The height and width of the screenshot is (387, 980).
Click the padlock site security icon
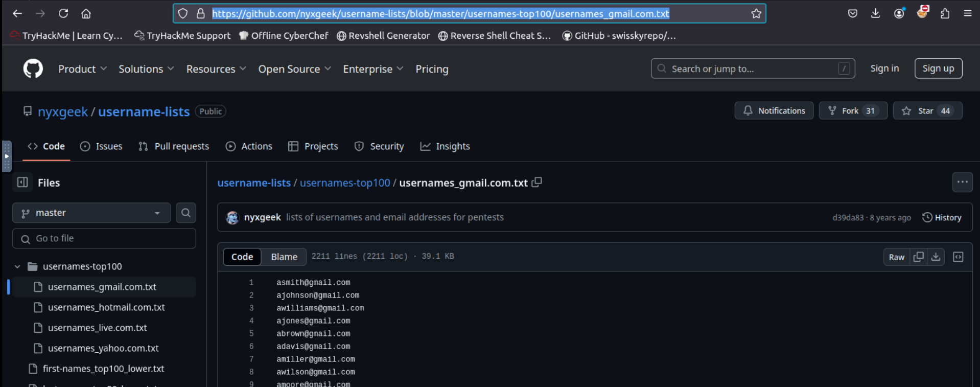click(201, 13)
